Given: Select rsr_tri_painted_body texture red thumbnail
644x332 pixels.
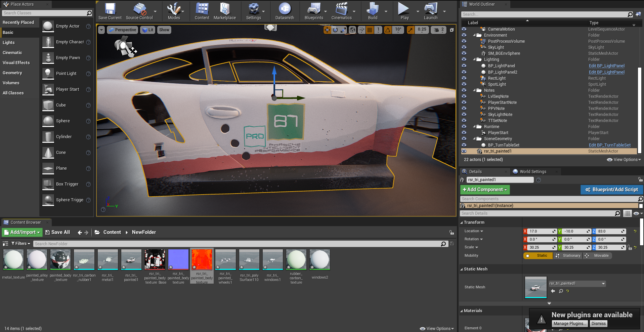Looking at the screenshot, I should coord(202,259).
